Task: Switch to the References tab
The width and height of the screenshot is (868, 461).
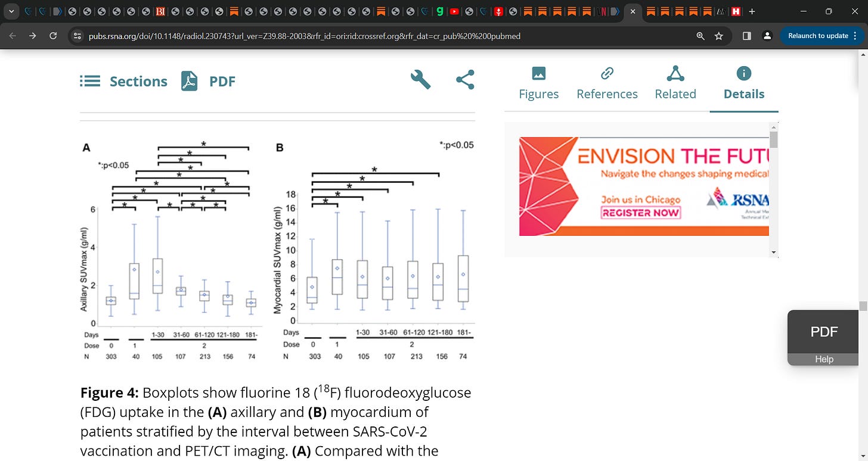Action: click(x=607, y=83)
